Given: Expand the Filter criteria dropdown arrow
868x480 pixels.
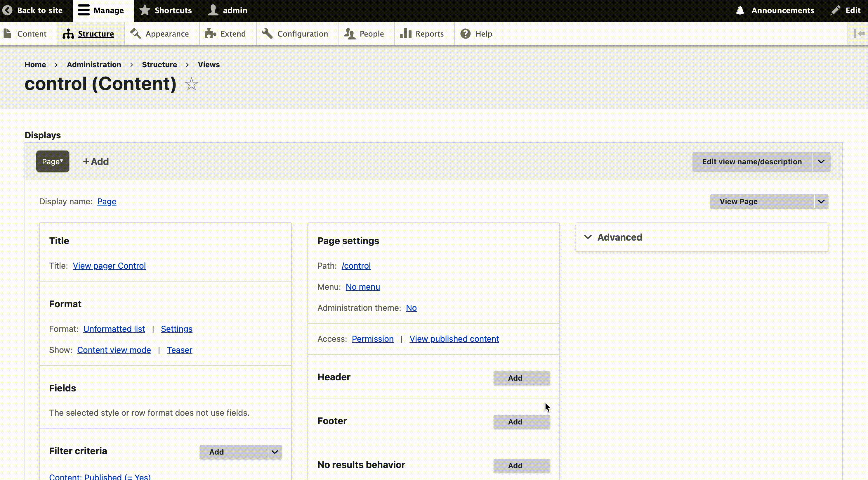Looking at the screenshot, I should click(275, 452).
